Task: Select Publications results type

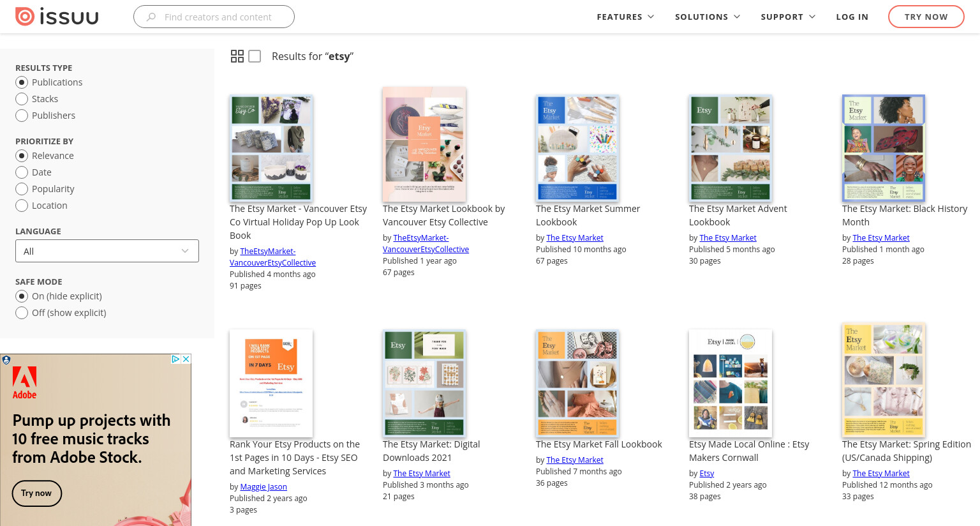Action: click(22, 82)
